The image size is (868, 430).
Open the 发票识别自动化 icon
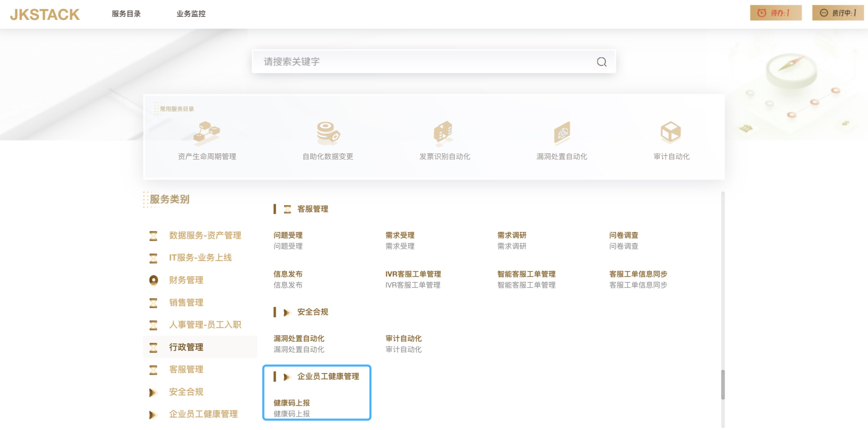(x=444, y=133)
